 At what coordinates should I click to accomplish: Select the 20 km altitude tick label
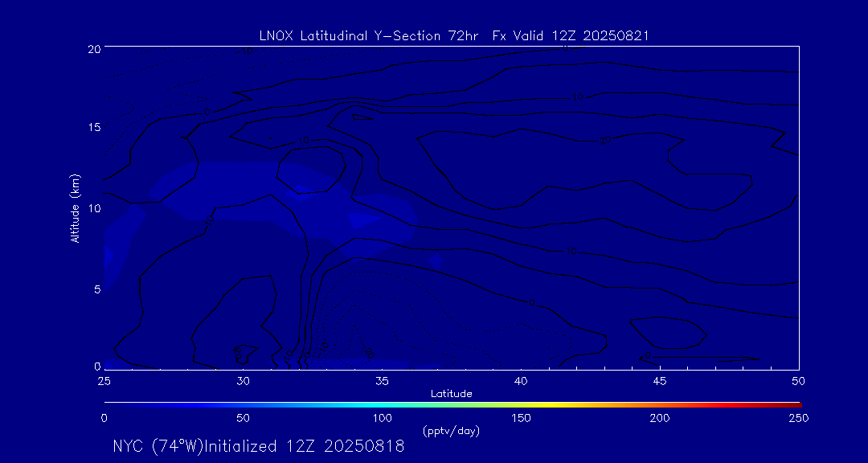pyautogui.click(x=93, y=49)
